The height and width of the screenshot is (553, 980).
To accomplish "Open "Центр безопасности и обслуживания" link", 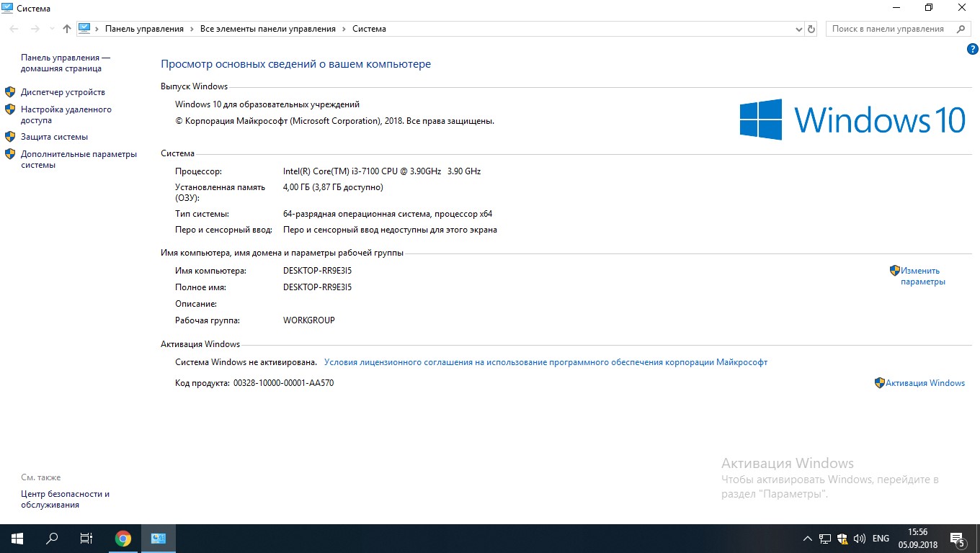I will [65, 500].
